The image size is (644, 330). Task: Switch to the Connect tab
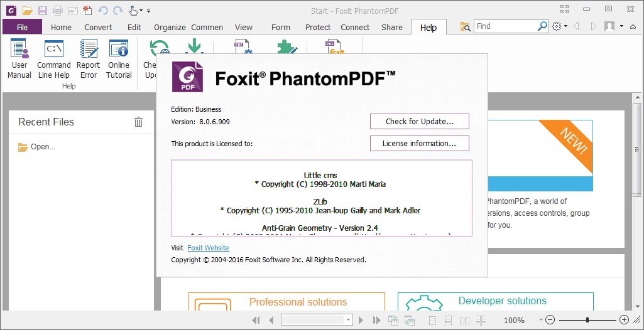[x=355, y=28]
